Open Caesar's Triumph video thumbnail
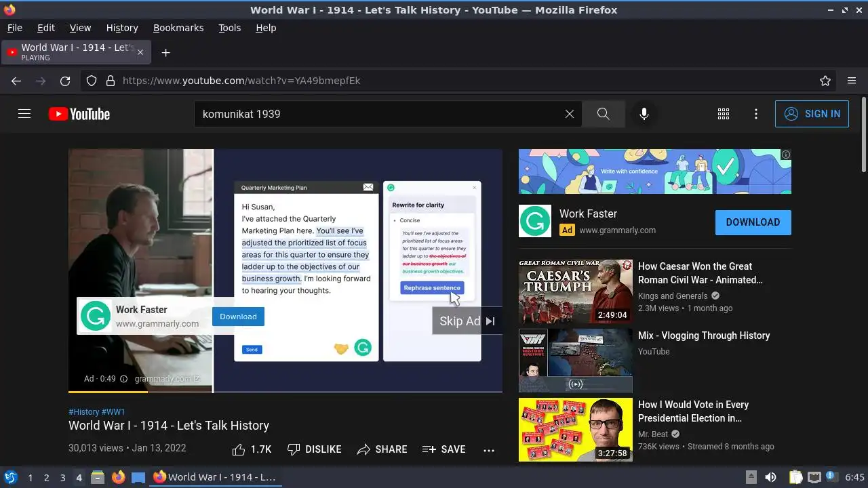The image size is (868, 488). [x=576, y=291]
